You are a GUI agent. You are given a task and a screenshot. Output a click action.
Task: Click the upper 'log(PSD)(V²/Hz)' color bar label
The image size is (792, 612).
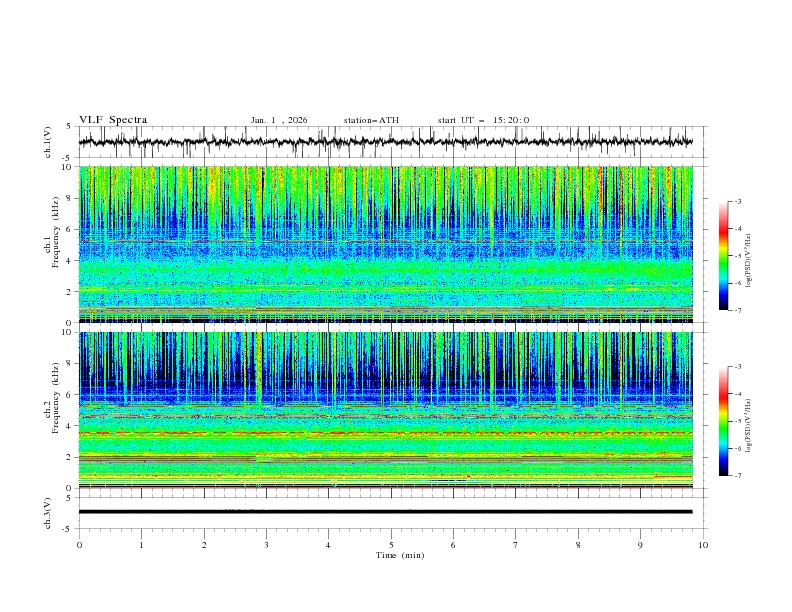[749, 261]
